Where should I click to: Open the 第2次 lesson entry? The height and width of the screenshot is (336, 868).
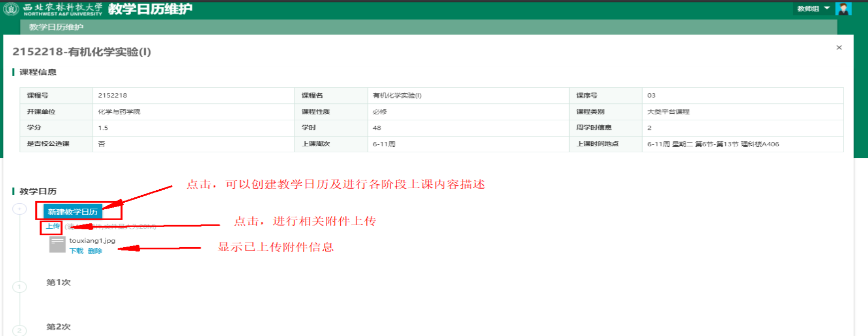tap(58, 327)
